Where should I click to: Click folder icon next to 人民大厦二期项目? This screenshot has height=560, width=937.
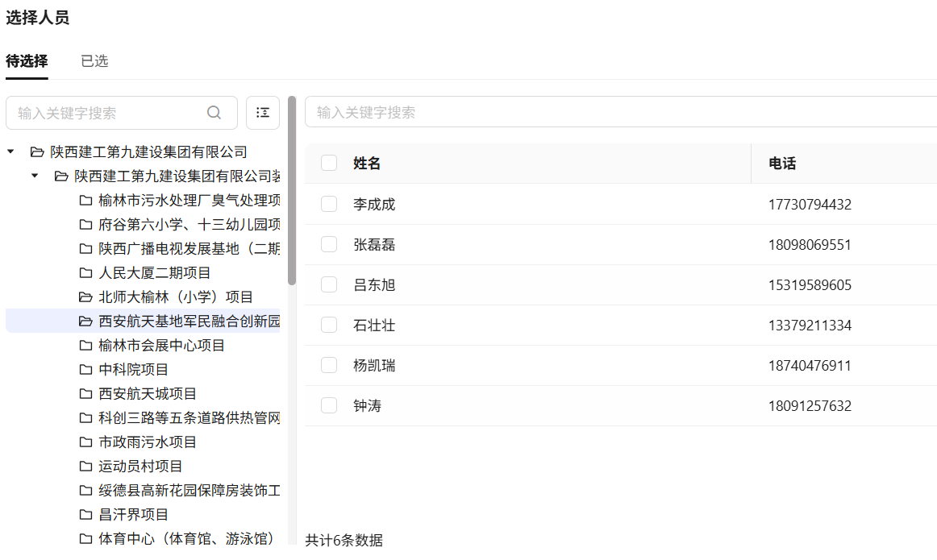tap(85, 273)
